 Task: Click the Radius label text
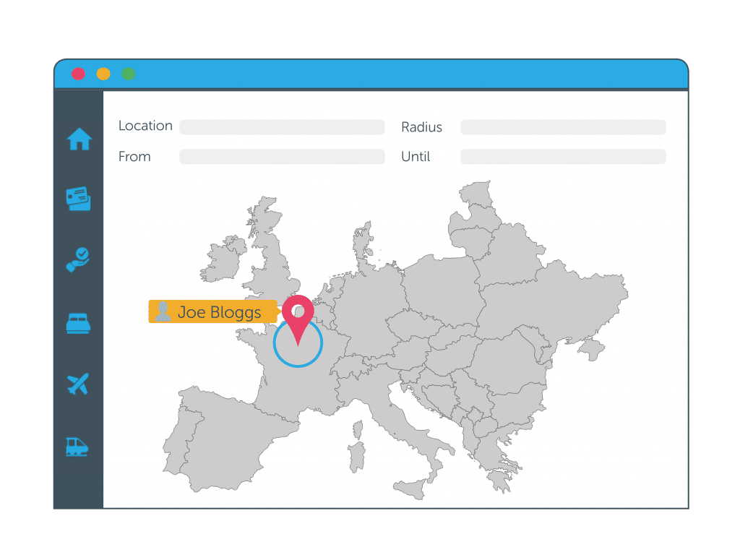pos(421,127)
